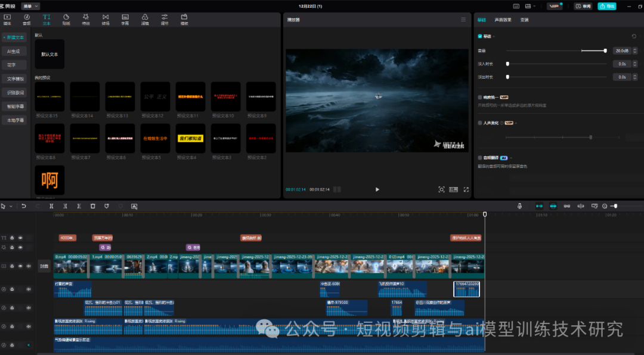Click the player aspect 比例 button
Viewport: 644px width, 355px height.
[453, 189]
